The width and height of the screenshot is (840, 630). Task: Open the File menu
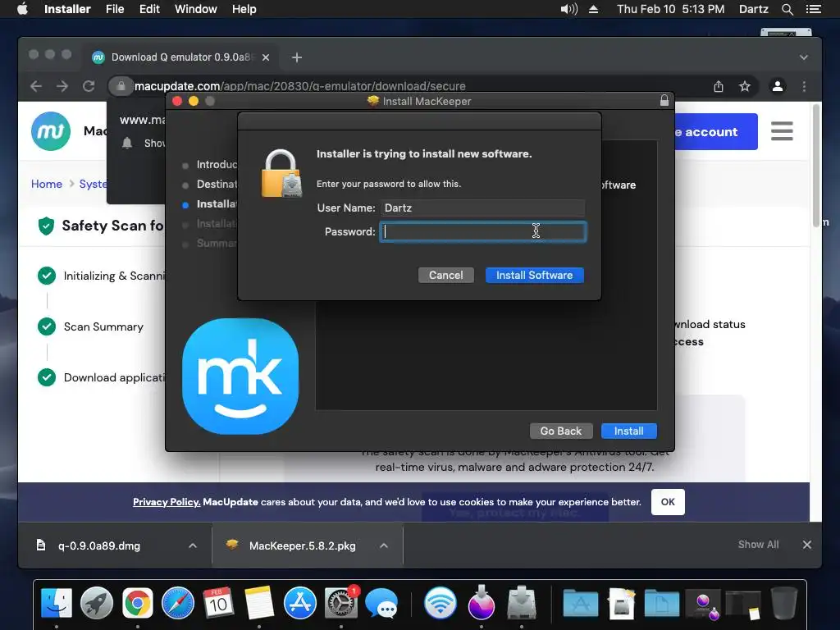pos(115,9)
